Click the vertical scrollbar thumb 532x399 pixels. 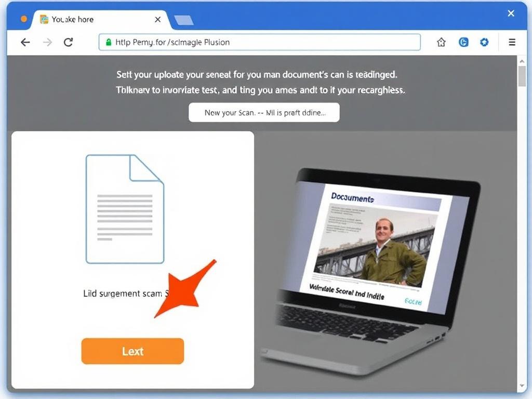[522, 76]
